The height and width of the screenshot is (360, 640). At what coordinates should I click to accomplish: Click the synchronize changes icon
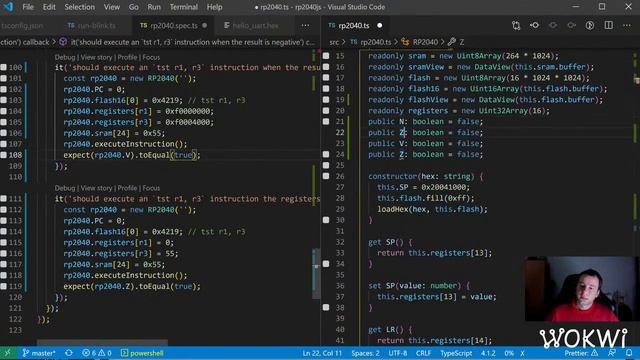pos(69,353)
